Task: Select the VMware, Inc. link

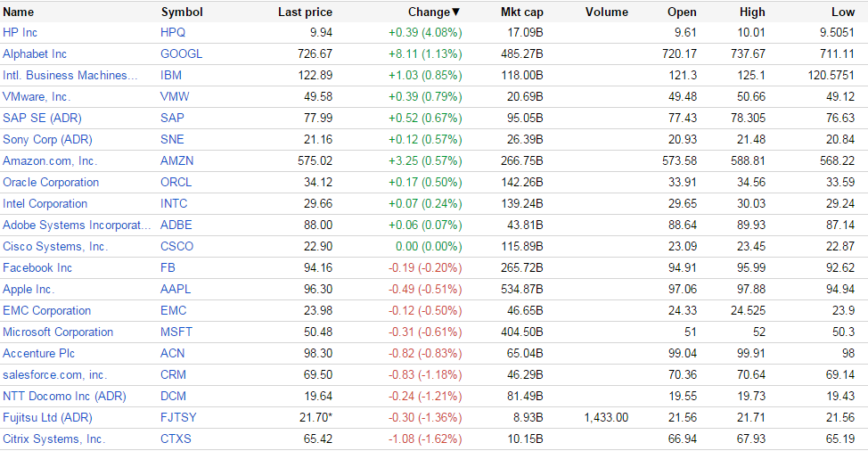Action: (37, 97)
